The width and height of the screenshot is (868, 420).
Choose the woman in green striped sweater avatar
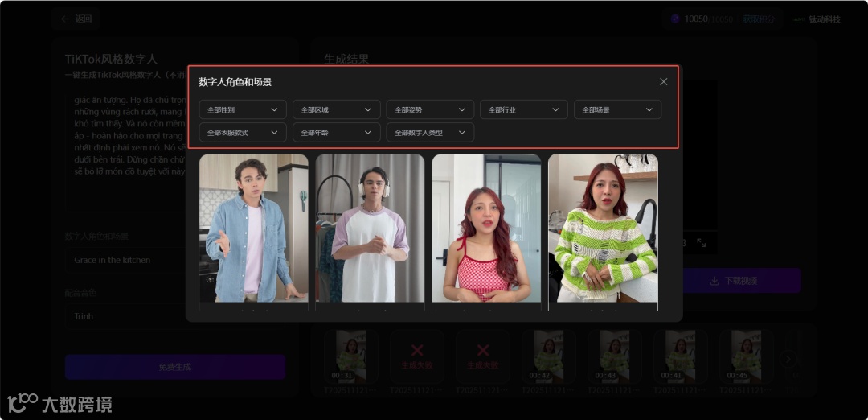[x=603, y=229]
